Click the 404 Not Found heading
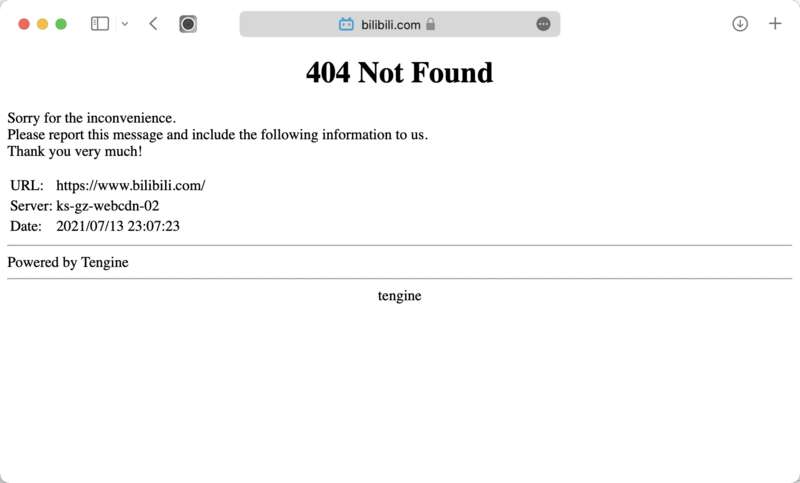The width and height of the screenshot is (800, 483). coord(399,72)
